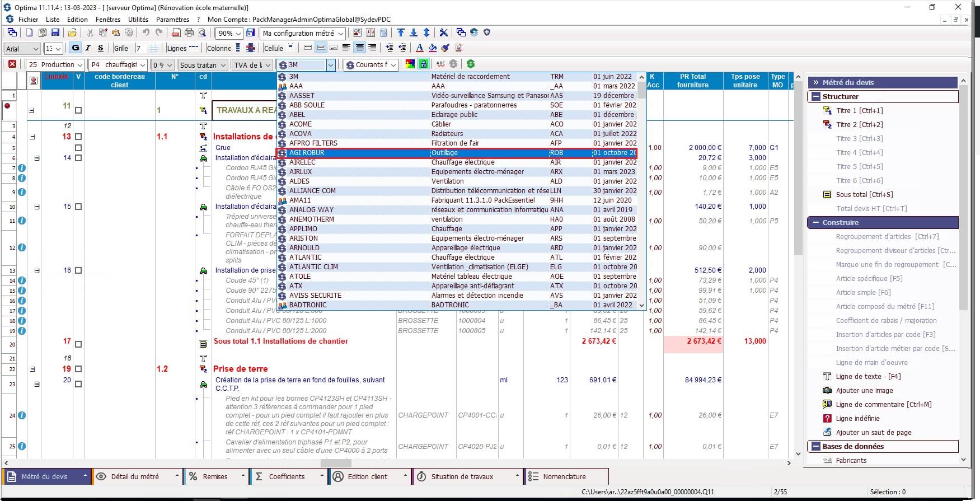The height and width of the screenshot is (501, 980).
Task: Click Ligne de texte - [F4]
Action: tap(868, 376)
